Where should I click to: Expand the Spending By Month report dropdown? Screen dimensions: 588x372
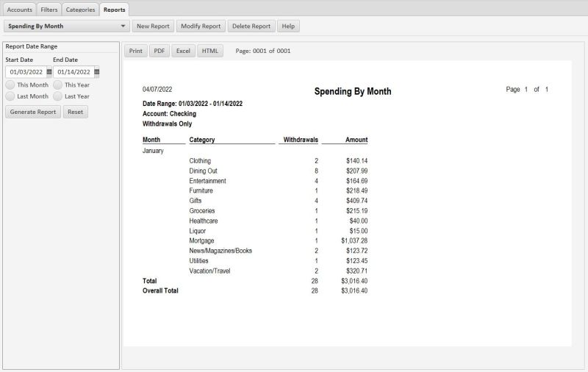pos(67,26)
